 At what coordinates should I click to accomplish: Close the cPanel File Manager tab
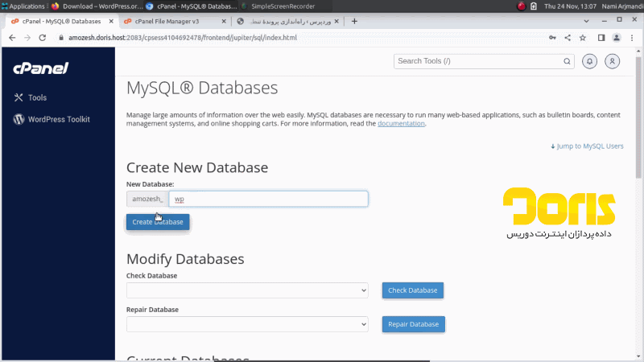224,22
